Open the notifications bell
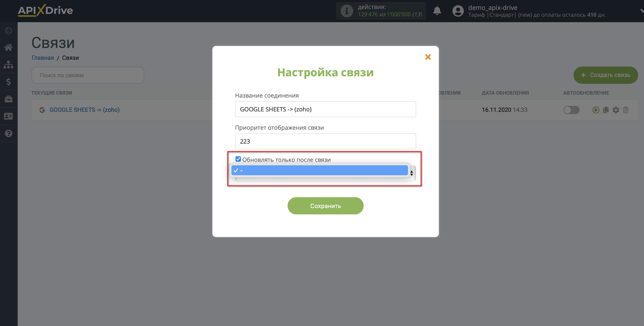 437,11
